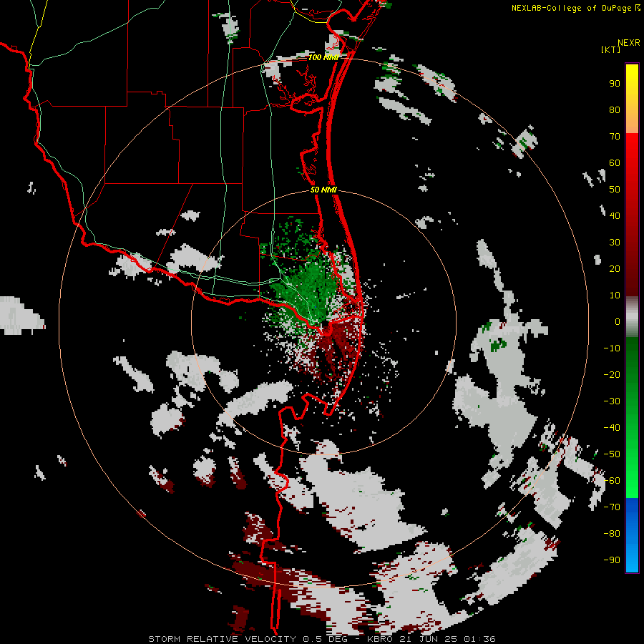
Task: Click the 100 NMI range ring label
Action: [323, 57]
